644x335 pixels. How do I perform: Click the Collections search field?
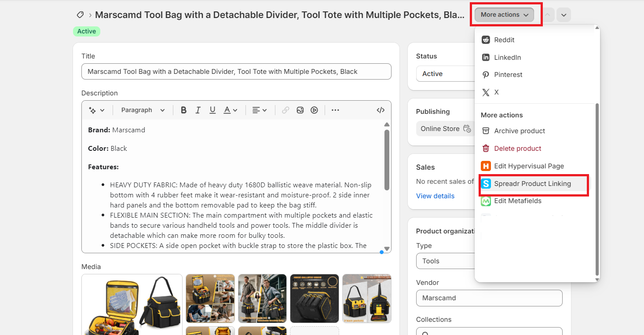pyautogui.click(x=489, y=331)
